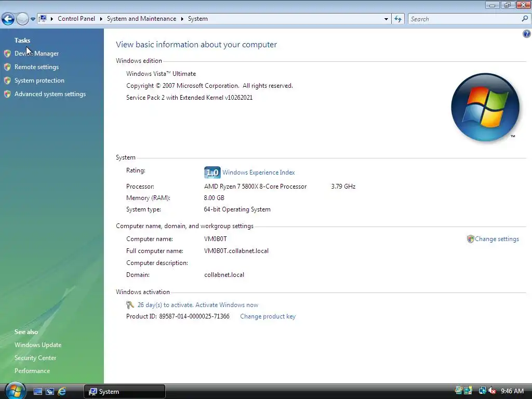Click the Service Pack 2 with Extended Kernel text
Image resolution: width=532 pixels, height=399 pixels.
189,98
